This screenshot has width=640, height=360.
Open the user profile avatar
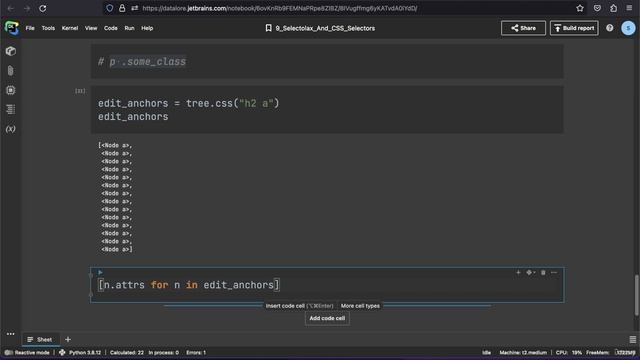coord(628,28)
